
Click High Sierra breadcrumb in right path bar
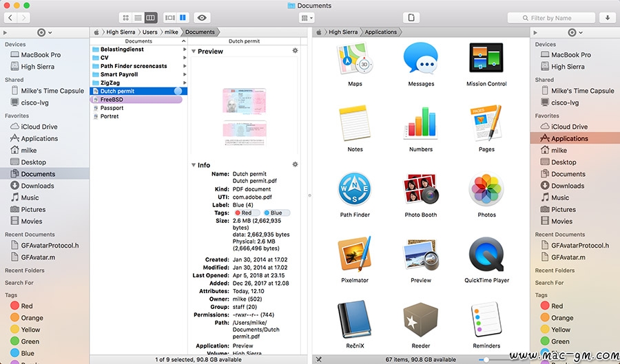(x=343, y=32)
